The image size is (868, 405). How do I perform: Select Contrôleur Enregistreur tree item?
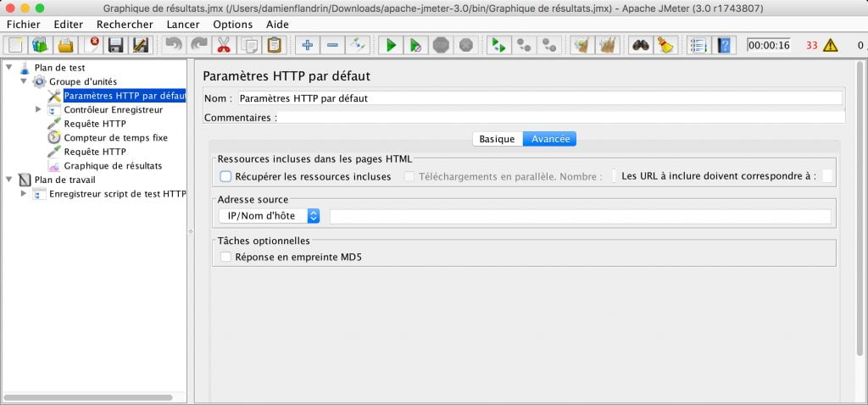(114, 109)
